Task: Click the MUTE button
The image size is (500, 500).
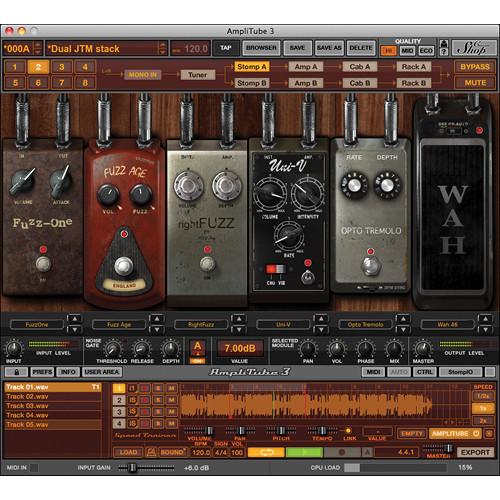Action: click(475, 82)
